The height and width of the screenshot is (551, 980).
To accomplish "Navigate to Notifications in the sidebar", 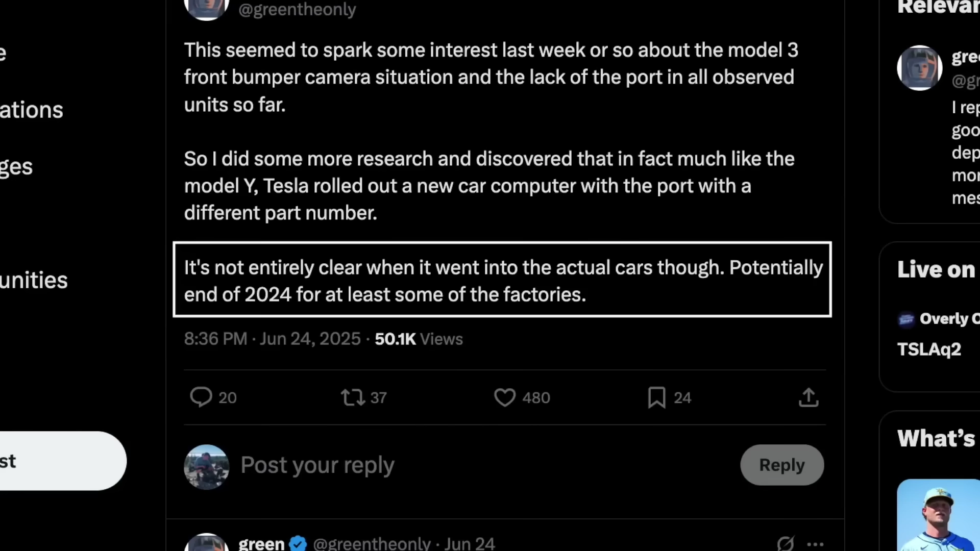I will 31,109.
